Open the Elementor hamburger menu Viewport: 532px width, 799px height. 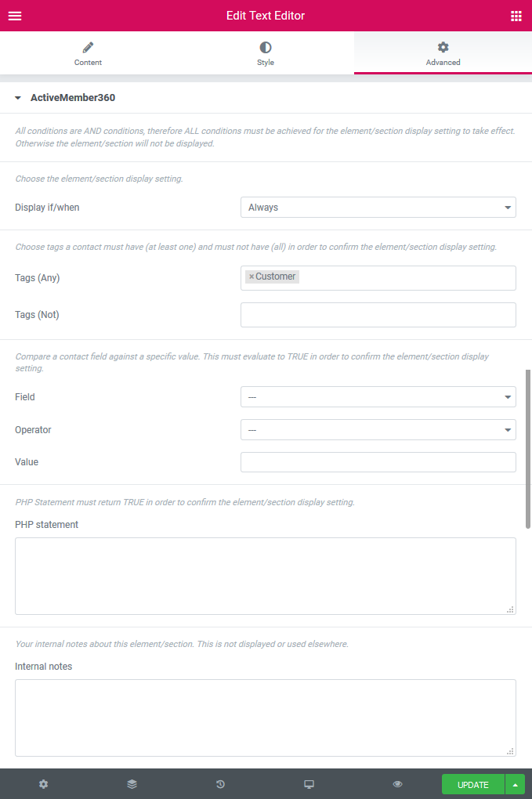point(15,16)
